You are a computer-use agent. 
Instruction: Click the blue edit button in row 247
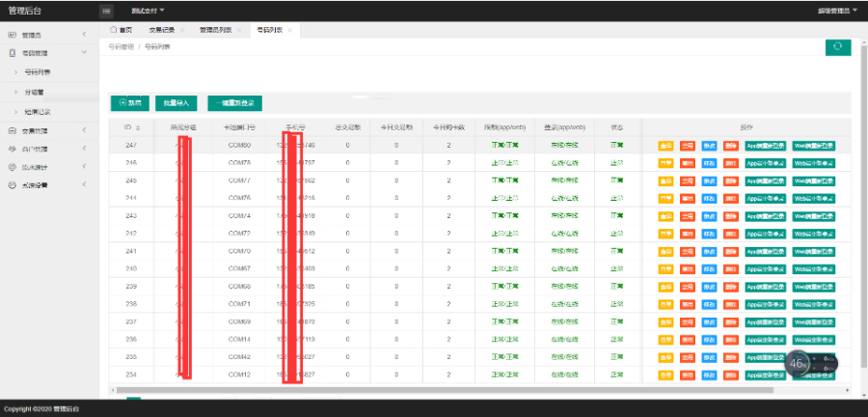coord(710,146)
